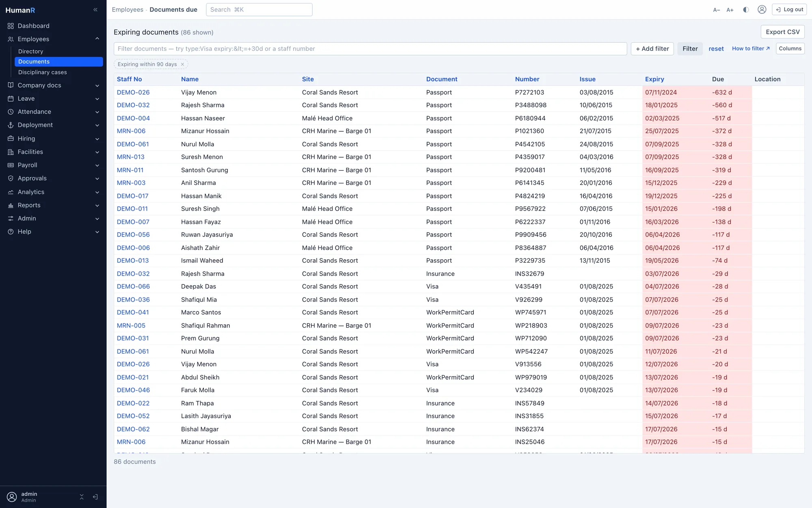Sort by Staff No column header

click(129, 79)
